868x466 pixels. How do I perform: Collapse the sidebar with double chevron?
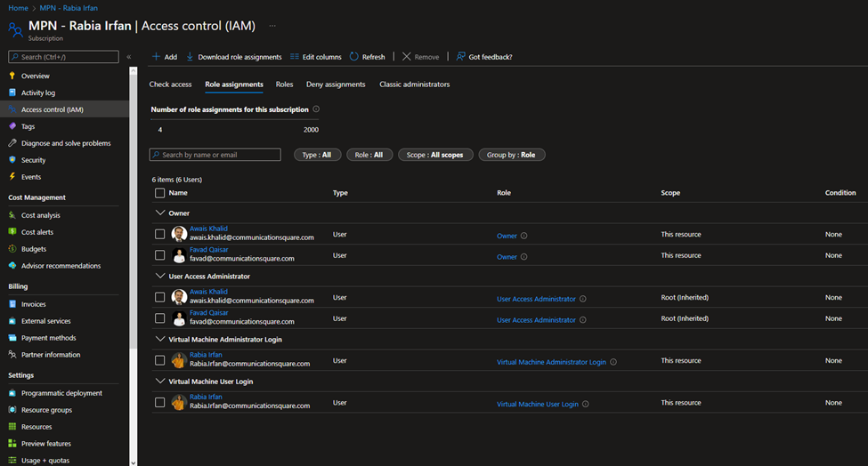pos(129,57)
